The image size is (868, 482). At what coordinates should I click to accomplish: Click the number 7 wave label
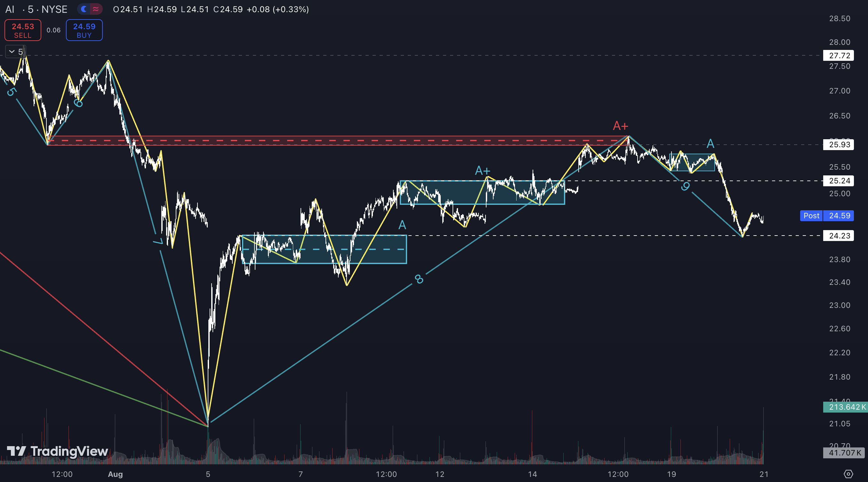tap(158, 241)
